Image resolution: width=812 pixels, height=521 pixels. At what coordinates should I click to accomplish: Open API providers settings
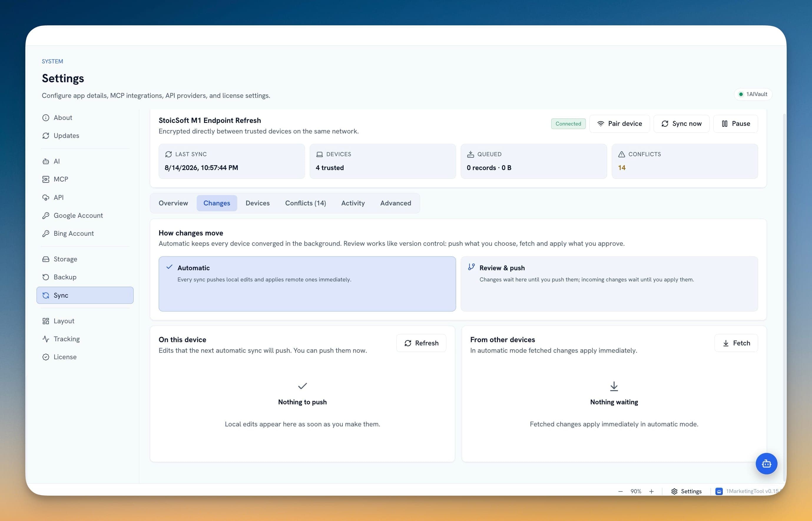click(x=85, y=197)
